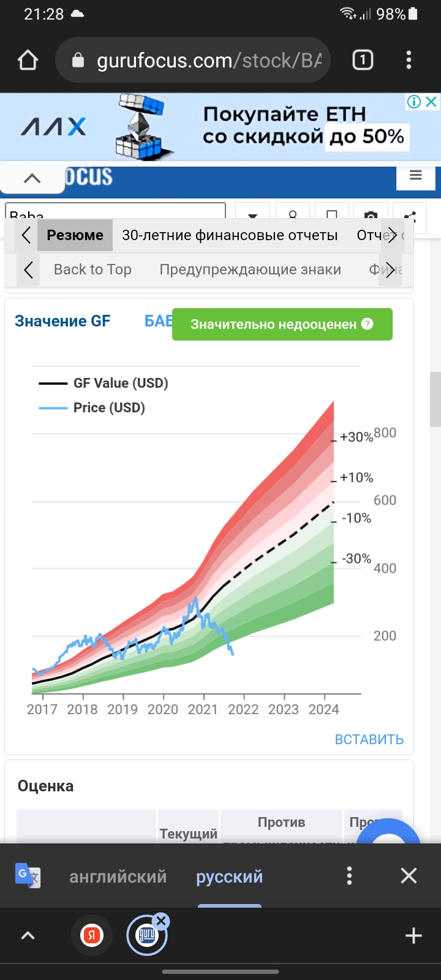This screenshot has width=441, height=980.
Task: Switch translation to английский
Action: coord(118,876)
